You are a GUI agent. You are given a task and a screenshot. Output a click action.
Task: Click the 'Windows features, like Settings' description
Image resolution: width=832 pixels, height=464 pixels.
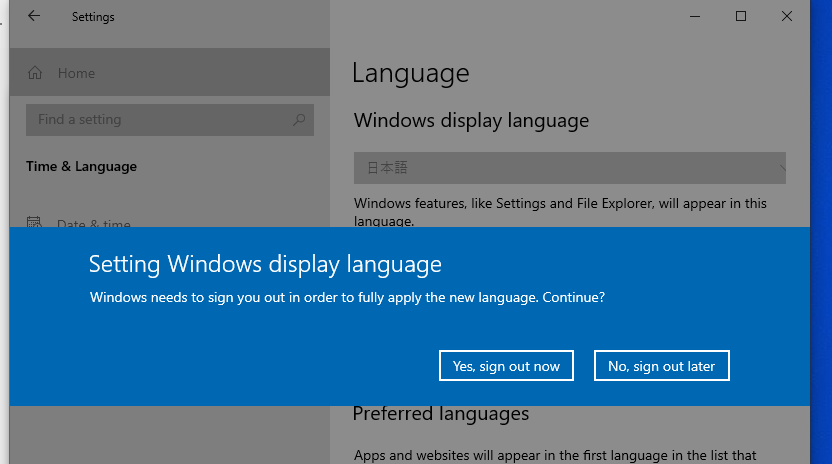560,212
